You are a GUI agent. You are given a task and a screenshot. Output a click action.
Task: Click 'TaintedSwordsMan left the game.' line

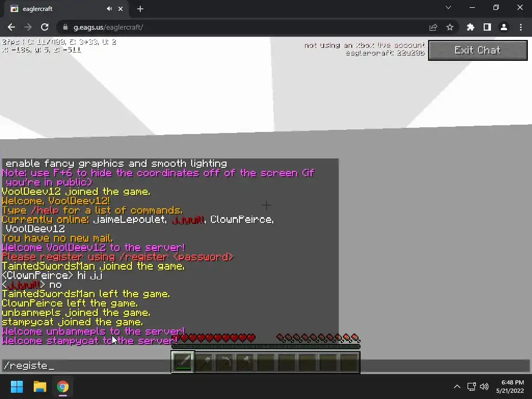(x=86, y=294)
